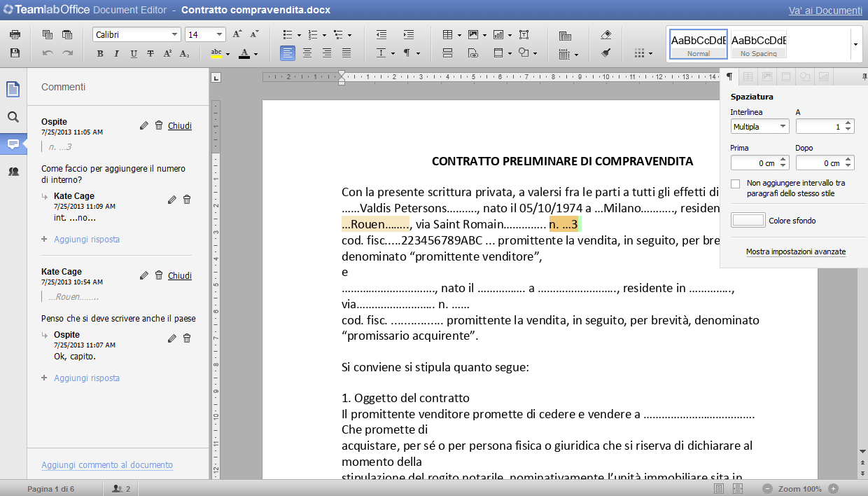This screenshot has width=868, height=496.
Task: Check 'Non aggiungere intervallo tra paragrafi' box
Action: coord(735,184)
